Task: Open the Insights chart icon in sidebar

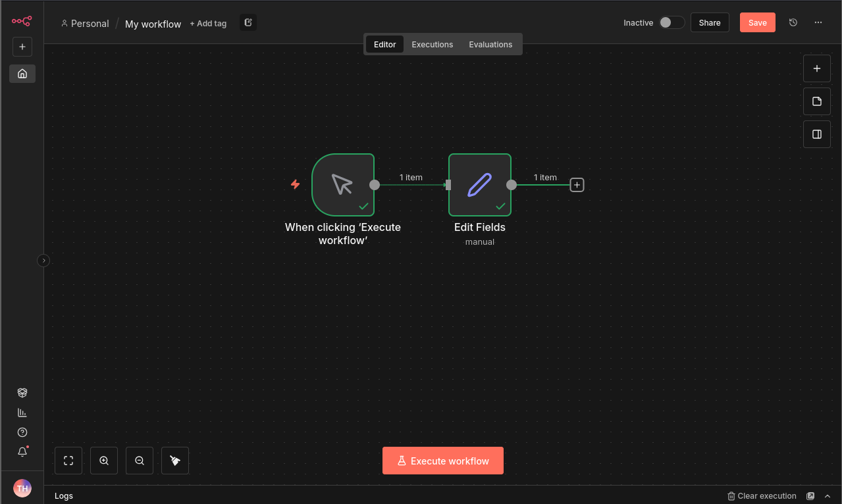Action: coord(22,413)
